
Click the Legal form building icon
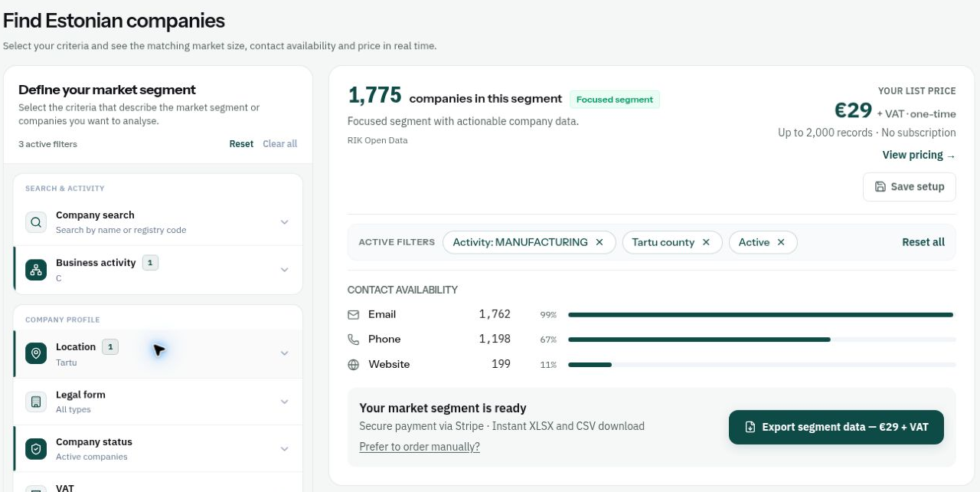coord(36,402)
